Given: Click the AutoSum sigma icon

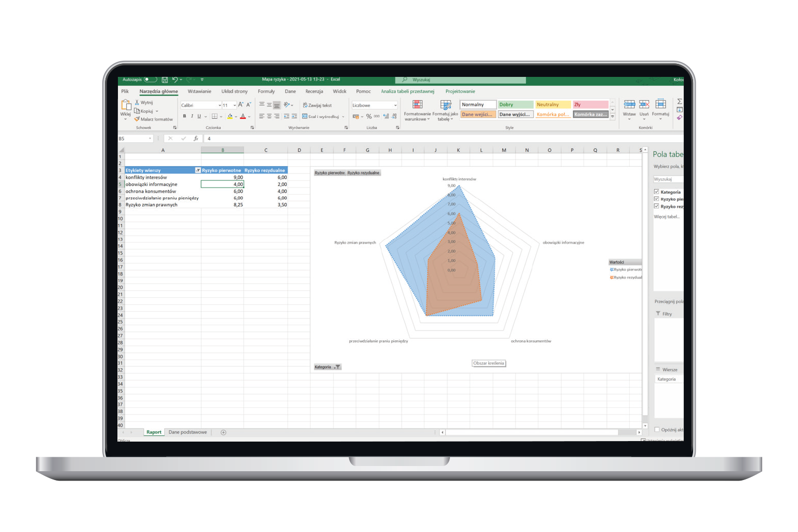Looking at the screenshot, I should [x=680, y=102].
